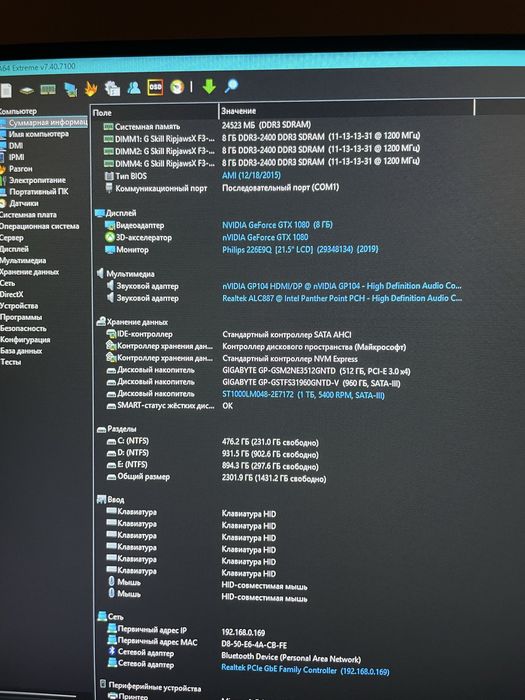
Task: Click the icon beside Монитор row
Action: (x=110, y=250)
